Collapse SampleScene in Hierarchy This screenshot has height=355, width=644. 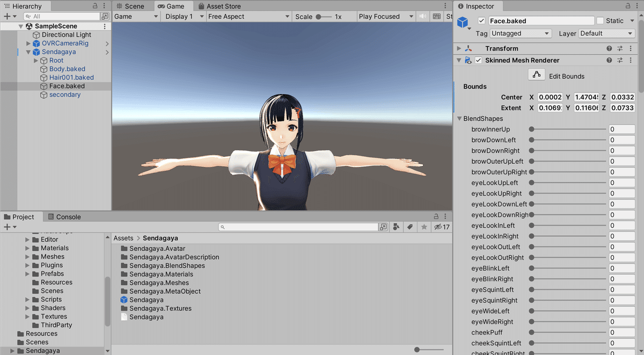point(21,26)
